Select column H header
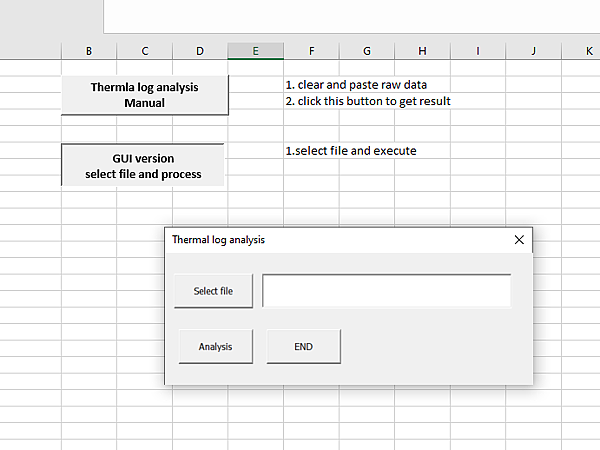The height and width of the screenshot is (450, 600). point(422,51)
